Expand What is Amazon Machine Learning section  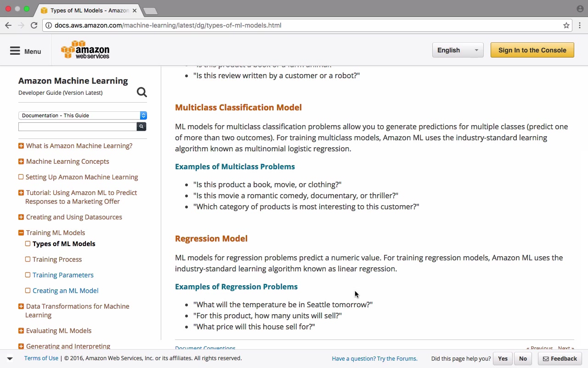click(21, 146)
